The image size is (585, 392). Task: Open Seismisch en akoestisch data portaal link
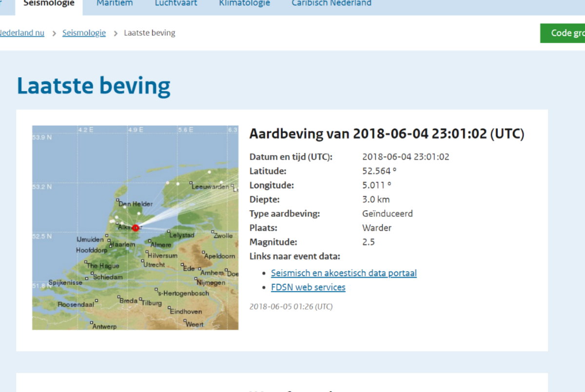point(344,273)
